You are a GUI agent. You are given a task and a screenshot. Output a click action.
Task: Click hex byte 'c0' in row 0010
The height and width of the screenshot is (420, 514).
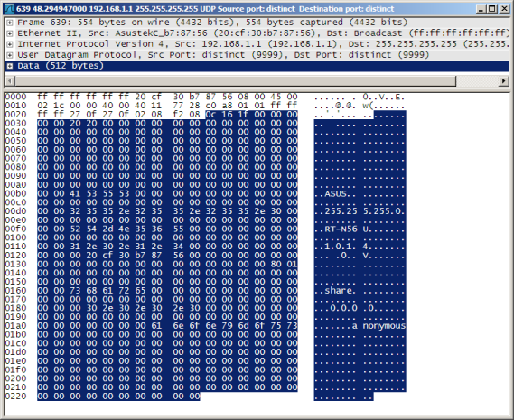click(210, 106)
